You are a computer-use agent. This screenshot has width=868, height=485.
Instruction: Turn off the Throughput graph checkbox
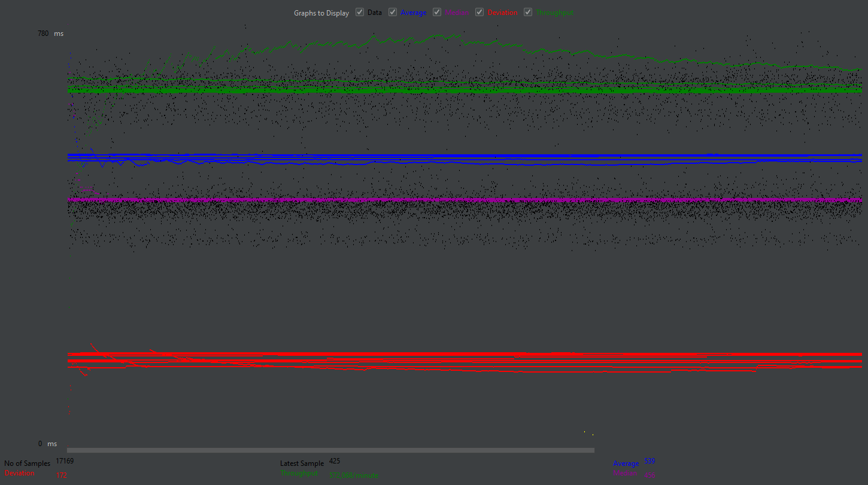(527, 13)
